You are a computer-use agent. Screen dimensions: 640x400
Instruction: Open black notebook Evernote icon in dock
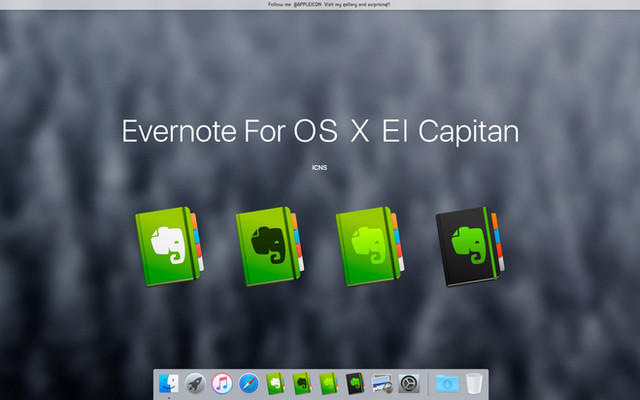pos(355,383)
